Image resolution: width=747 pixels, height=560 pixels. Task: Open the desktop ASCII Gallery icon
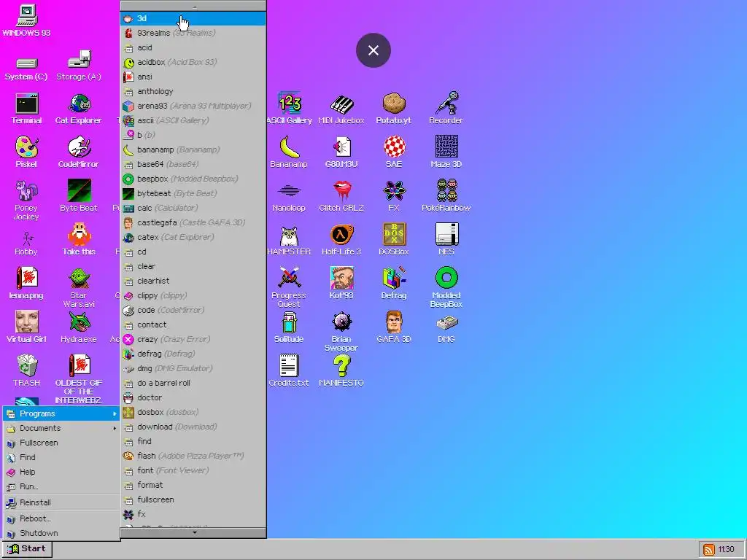pos(289,109)
